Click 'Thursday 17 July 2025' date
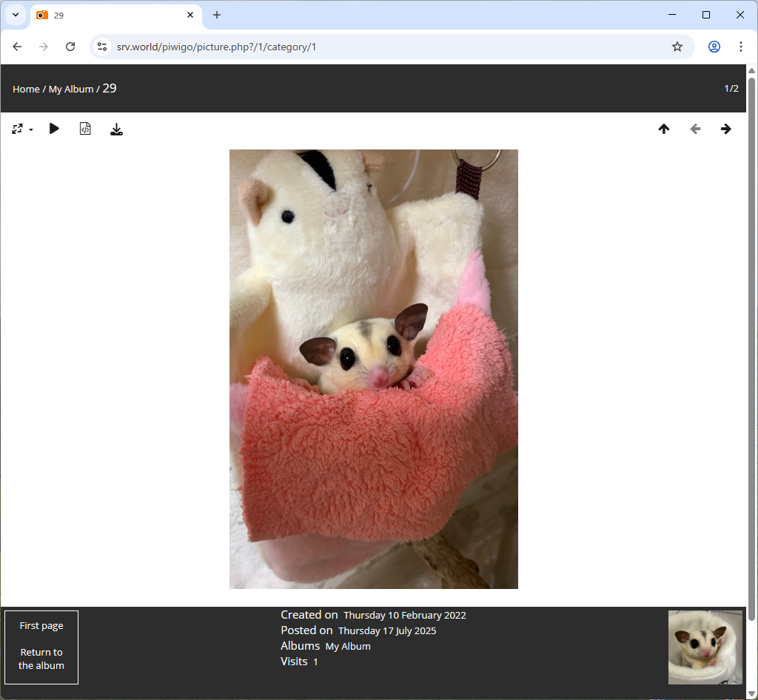Image resolution: width=758 pixels, height=700 pixels. point(387,631)
